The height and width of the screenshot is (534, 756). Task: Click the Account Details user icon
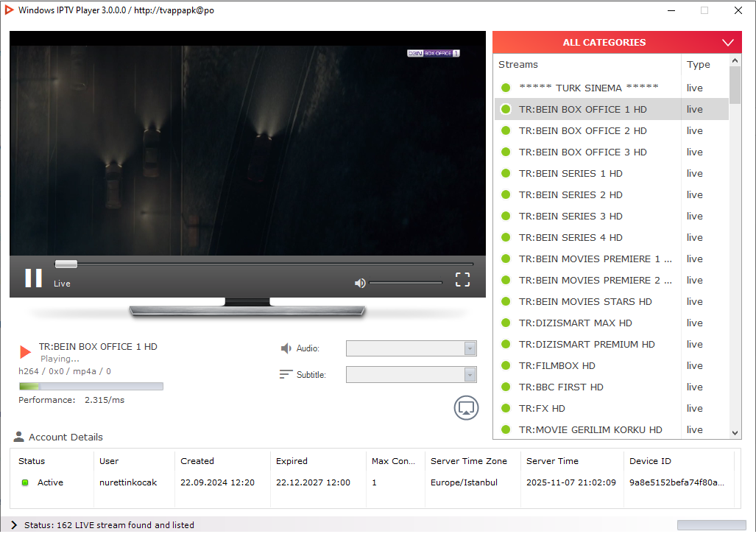19,437
